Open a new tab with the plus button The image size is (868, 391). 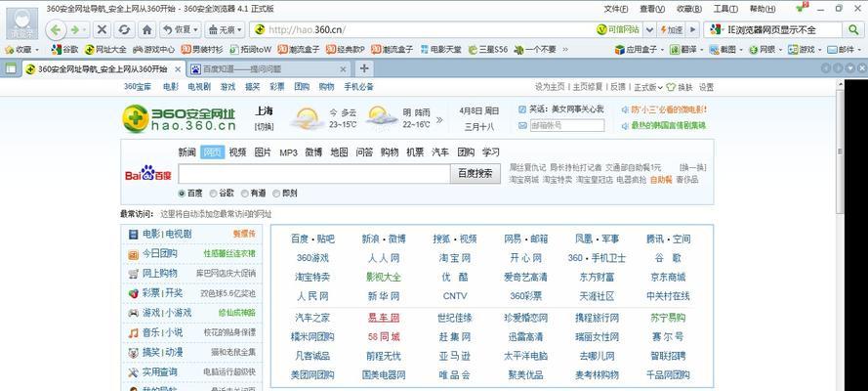point(363,68)
